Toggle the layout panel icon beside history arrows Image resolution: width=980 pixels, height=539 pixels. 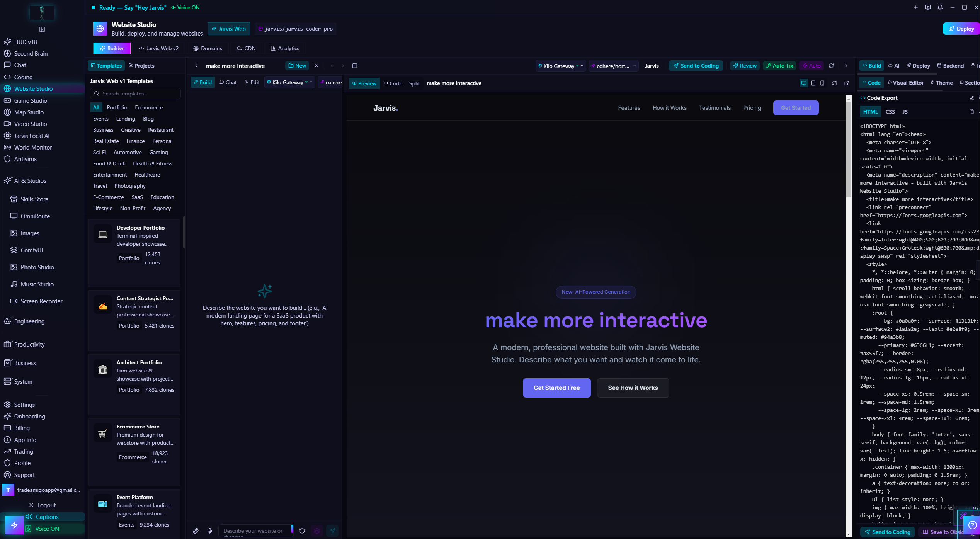[355, 66]
